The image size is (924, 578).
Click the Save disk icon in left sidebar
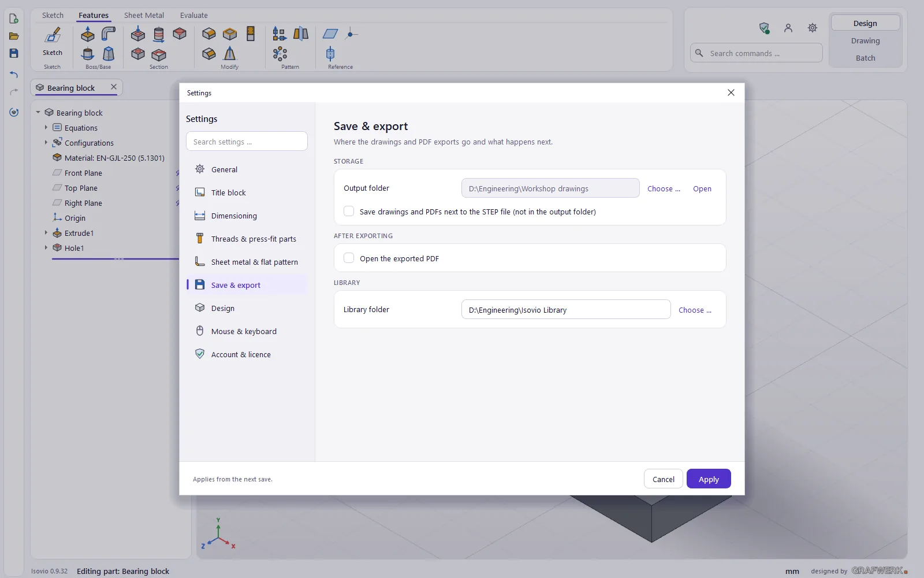[x=14, y=53]
